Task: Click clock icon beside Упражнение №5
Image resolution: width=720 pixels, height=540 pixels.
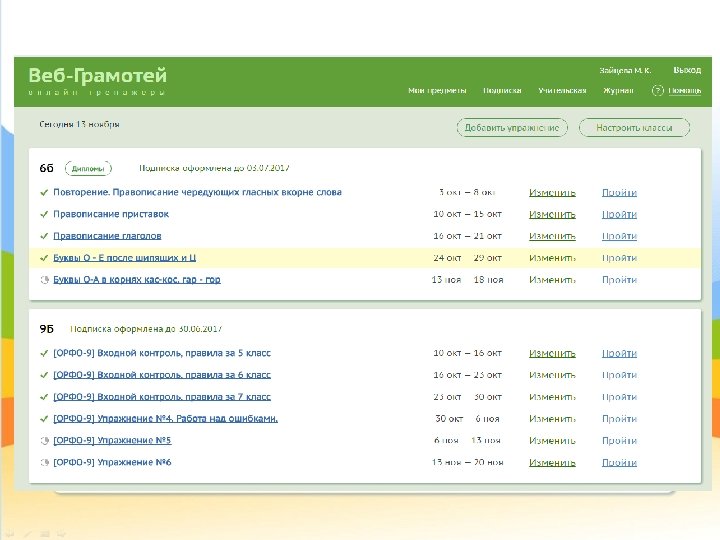Action: point(45,441)
